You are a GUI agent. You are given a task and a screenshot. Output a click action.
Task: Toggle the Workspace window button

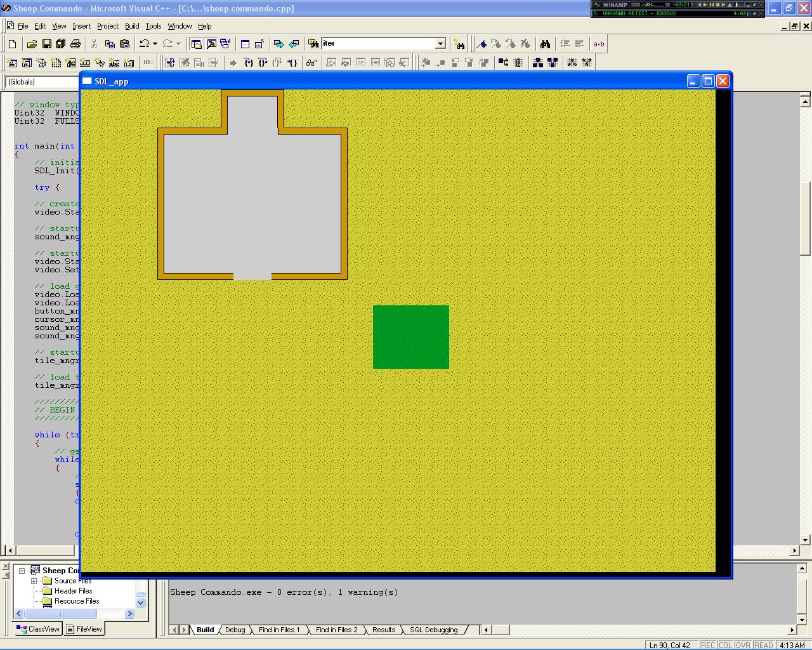(197, 44)
